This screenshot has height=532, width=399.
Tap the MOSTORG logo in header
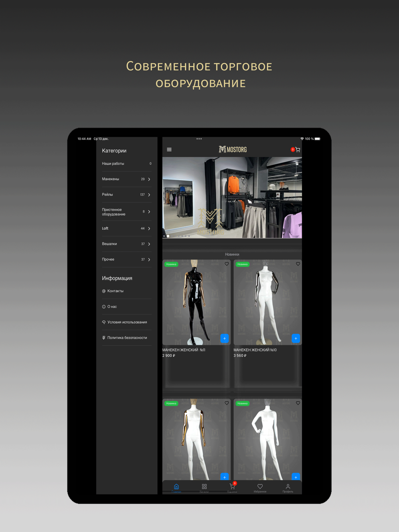pos(233,150)
